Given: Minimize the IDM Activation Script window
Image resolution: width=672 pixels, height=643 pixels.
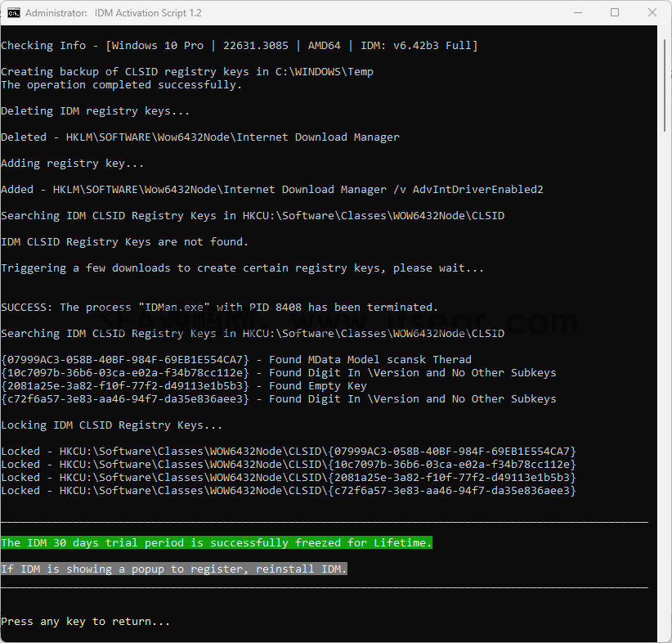Looking at the screenshot, I should pyautogui.click(x=578, y=13).
